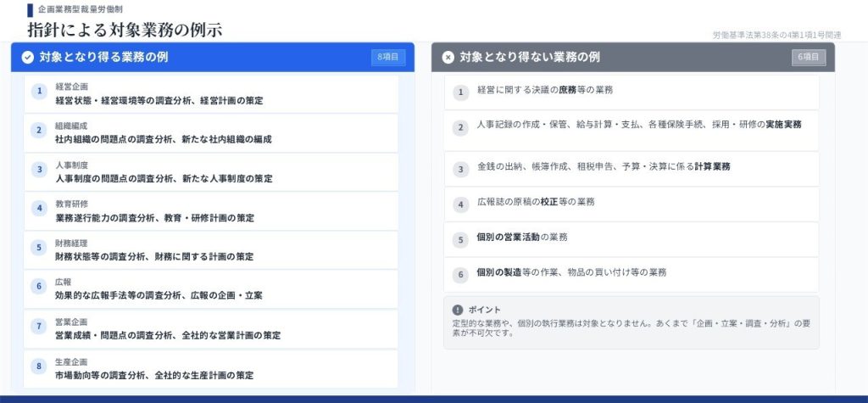Screen dimensions: 868x403
Task: Click the 労働基準法第38条の4 reference text
Action: (777, 35)
